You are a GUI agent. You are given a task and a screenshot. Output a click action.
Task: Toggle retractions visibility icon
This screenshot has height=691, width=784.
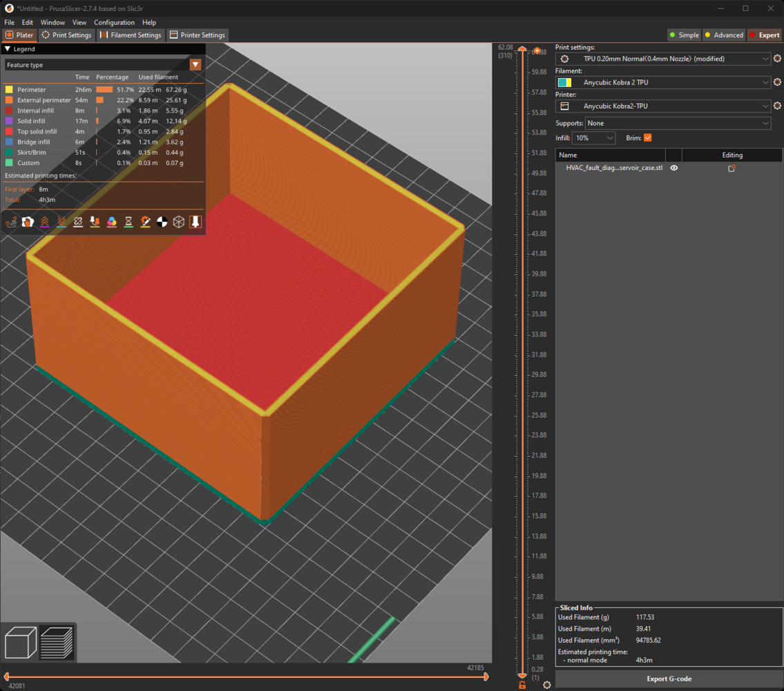coord(45,222)
